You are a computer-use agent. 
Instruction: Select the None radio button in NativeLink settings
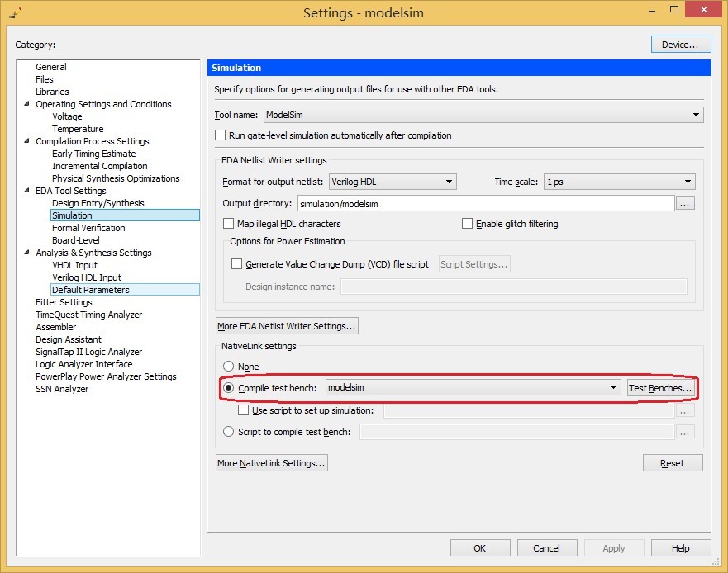coord(229,367)
